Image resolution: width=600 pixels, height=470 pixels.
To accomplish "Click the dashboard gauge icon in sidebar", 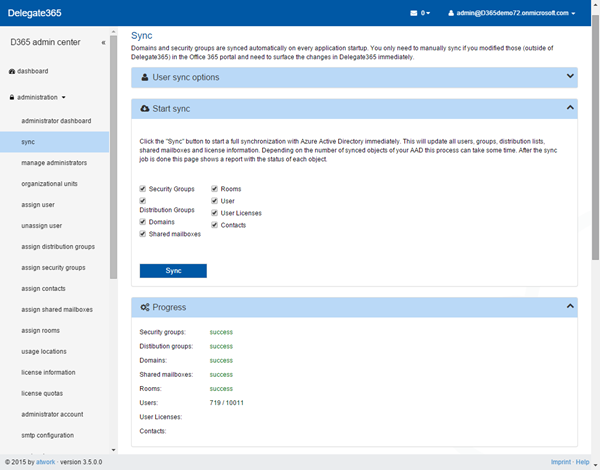I will click(x=12, y=71).
